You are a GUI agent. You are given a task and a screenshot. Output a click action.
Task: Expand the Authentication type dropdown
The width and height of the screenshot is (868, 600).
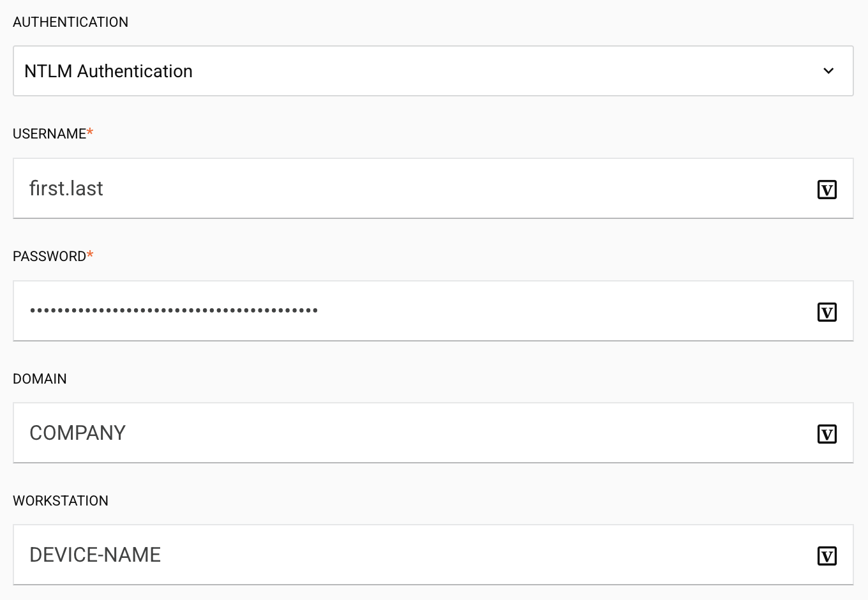click(x=433, y=71)
